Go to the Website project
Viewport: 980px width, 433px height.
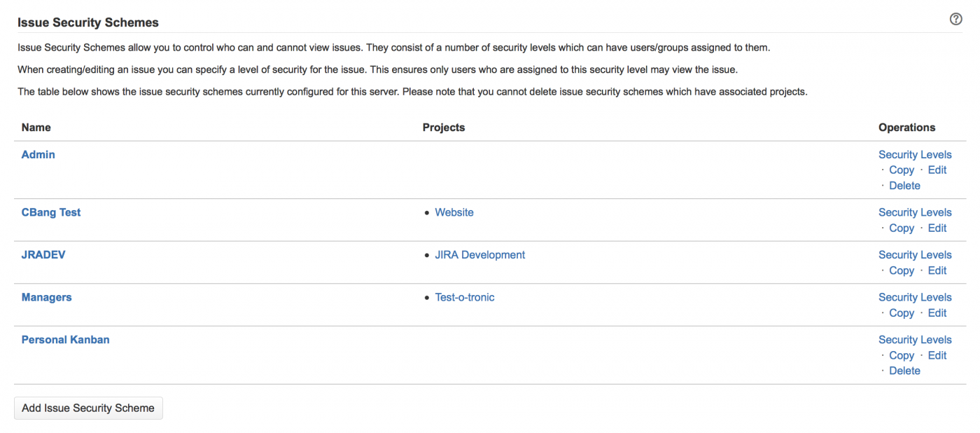point(454,212)
